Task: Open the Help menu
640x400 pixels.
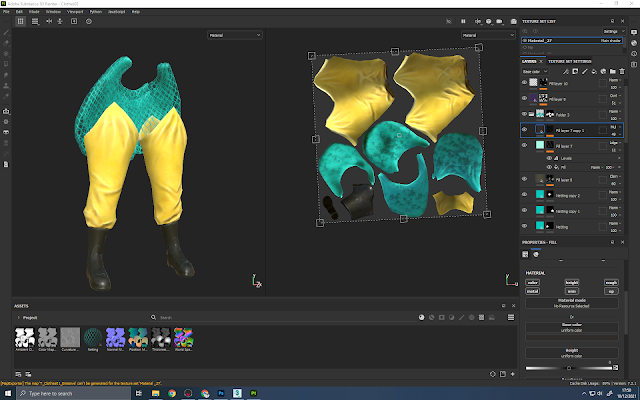Action: tap(136, 12)
